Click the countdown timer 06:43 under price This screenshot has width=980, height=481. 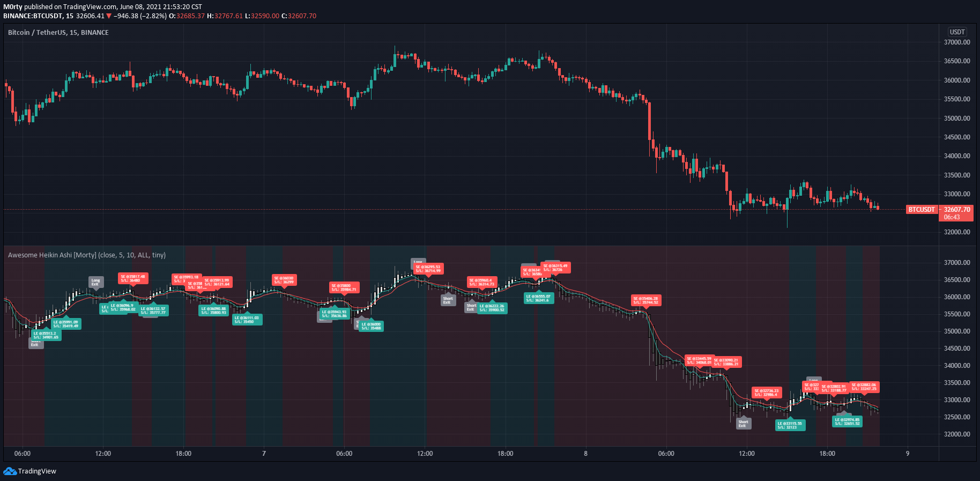[x=952, y=217]
